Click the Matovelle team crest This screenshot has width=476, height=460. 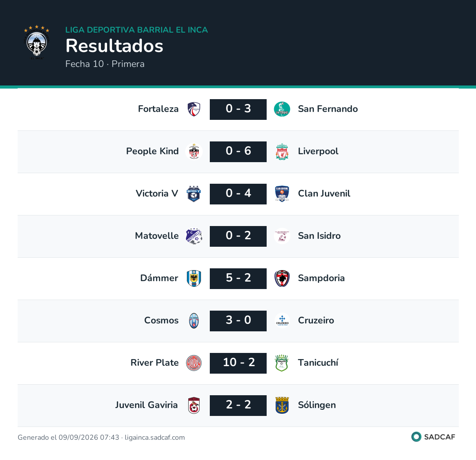[194, 236]
